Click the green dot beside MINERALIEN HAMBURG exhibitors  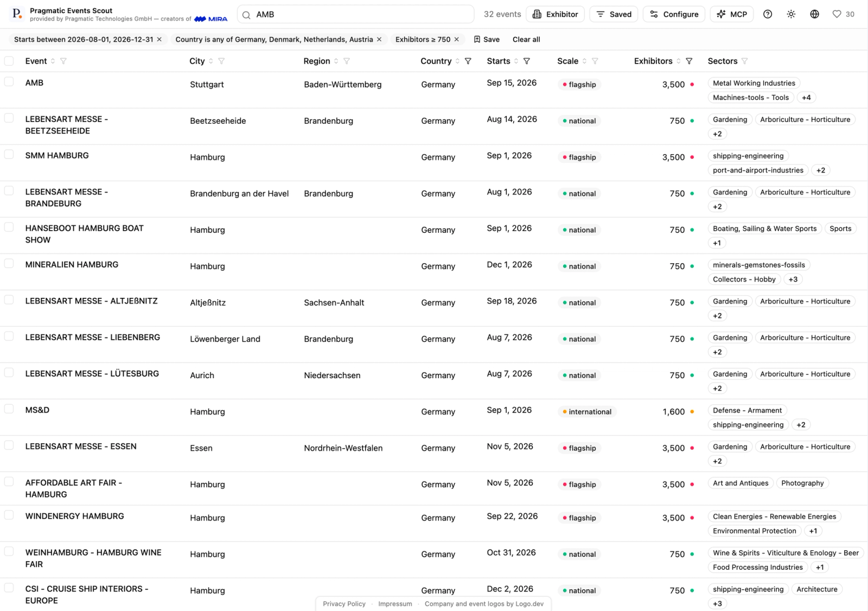[692, 266]
